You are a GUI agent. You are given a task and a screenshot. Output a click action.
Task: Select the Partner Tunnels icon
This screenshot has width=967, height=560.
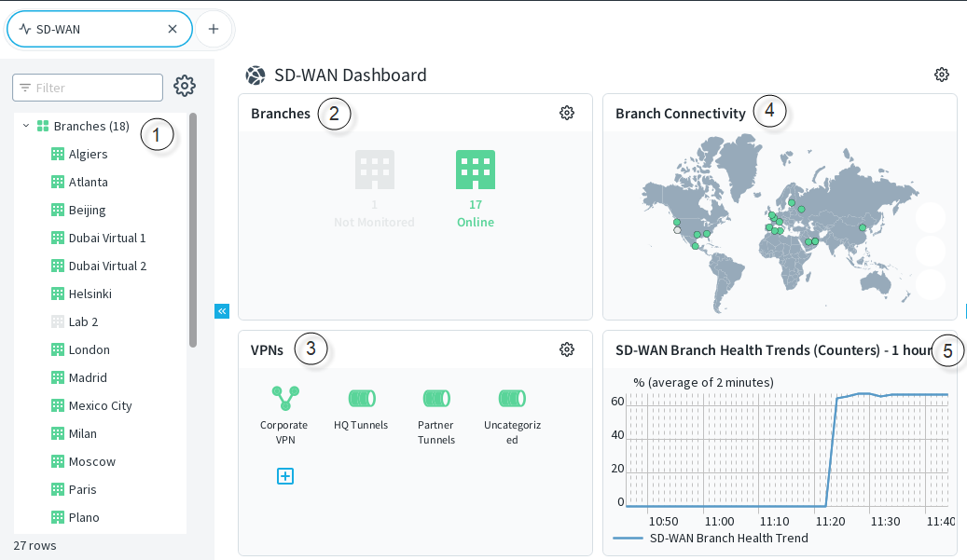click(x=436, y=398)
